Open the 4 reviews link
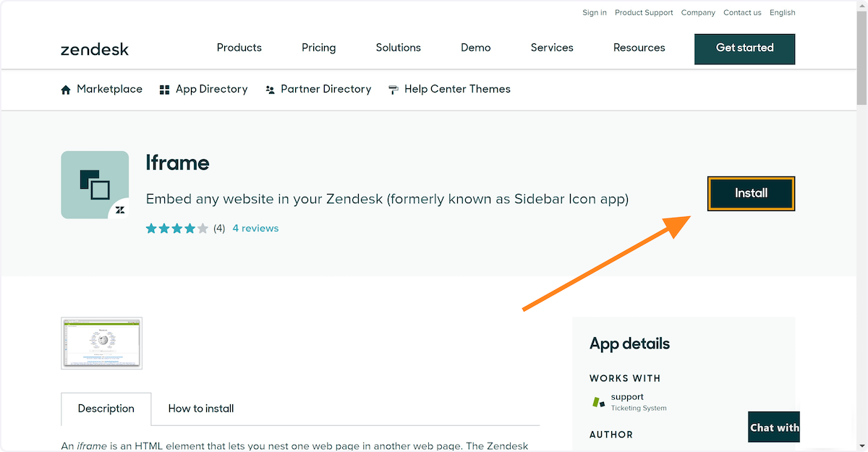The height and width of the screenshot is (452, 868). (255, 229)
